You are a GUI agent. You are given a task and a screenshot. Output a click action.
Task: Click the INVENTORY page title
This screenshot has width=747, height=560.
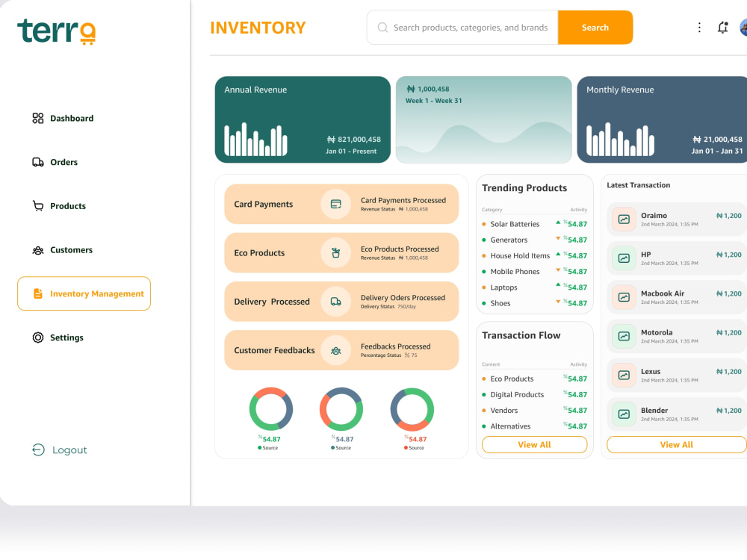coord(258,28)
